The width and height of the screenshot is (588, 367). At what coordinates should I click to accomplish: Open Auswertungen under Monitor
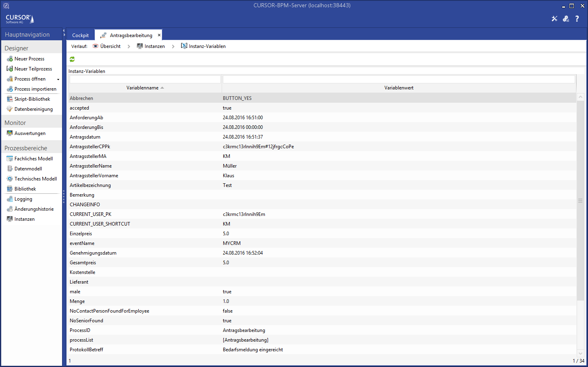coord(29,133)
